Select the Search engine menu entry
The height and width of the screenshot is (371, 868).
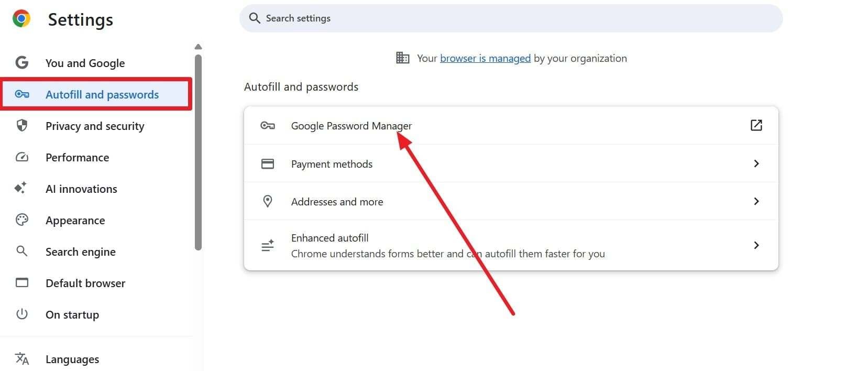pyautogui.click(x=80, y=251)
